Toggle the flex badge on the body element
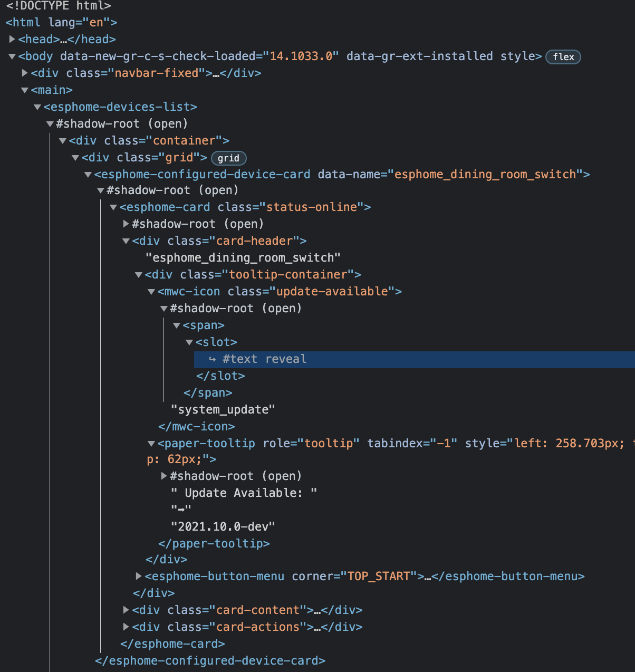Image resolution: width=635 pixels, height=672 pixels. (563, 56)
